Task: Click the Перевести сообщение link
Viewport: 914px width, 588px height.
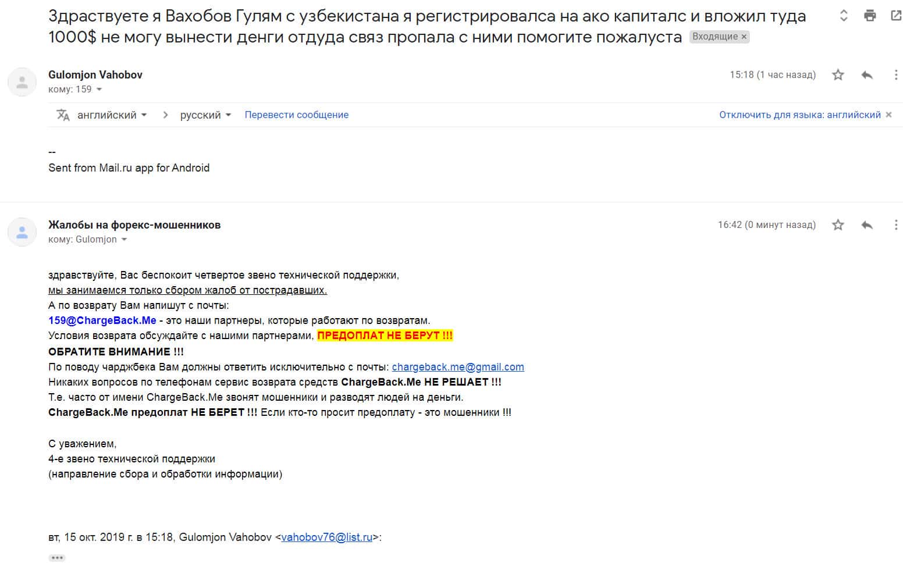Action: [x=296, y=115]
